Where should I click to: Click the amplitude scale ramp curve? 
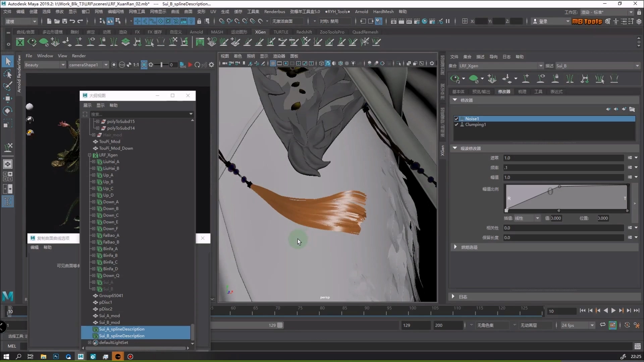[x=567, y=198]
